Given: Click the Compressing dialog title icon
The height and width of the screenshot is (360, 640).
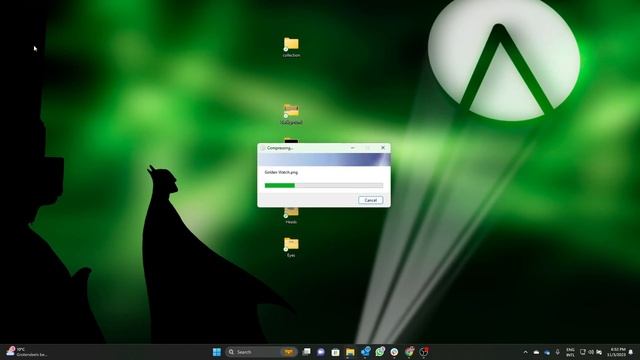Looking at the screenshot, I should click(x=262, y=148).
